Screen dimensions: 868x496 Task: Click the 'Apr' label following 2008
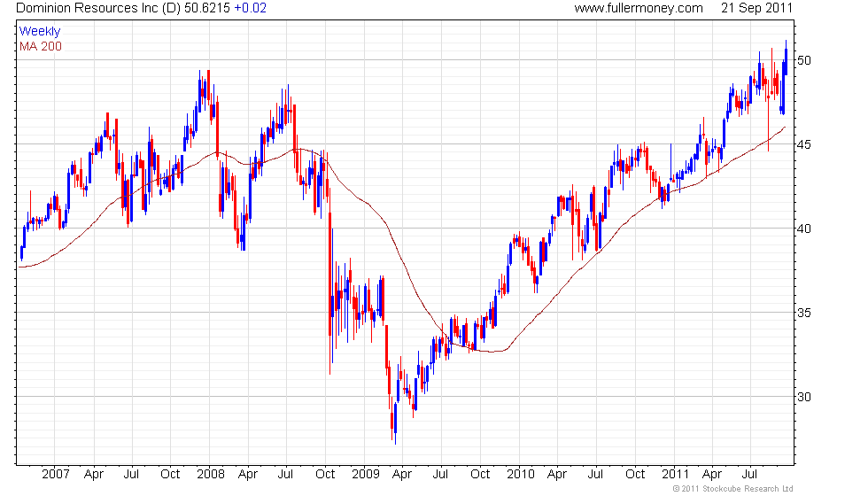tap(248, 475)
